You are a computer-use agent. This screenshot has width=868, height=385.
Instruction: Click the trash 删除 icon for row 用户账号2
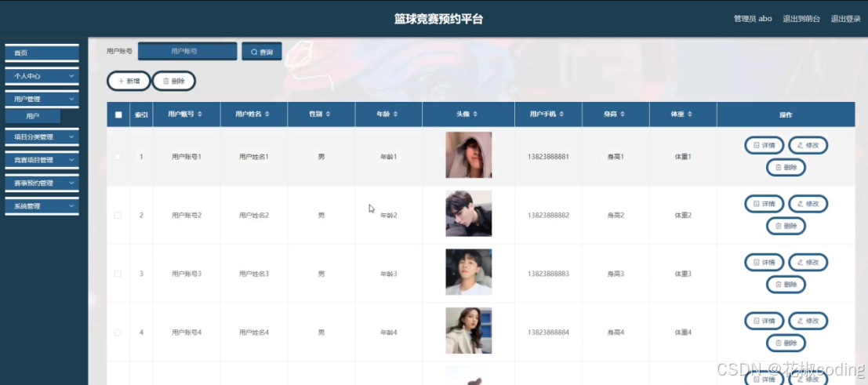coord(779,226)
